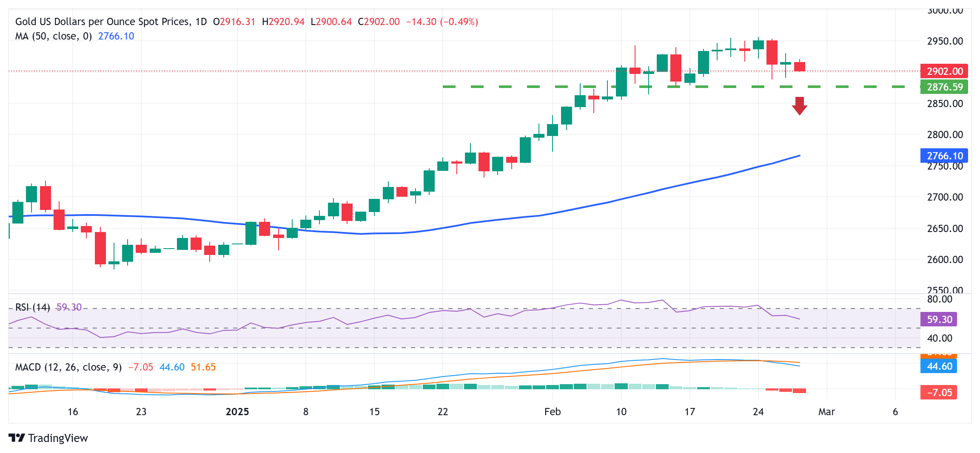
Task: Click the purple 59.30 RSI axis tag
Action: coord(938,319)
